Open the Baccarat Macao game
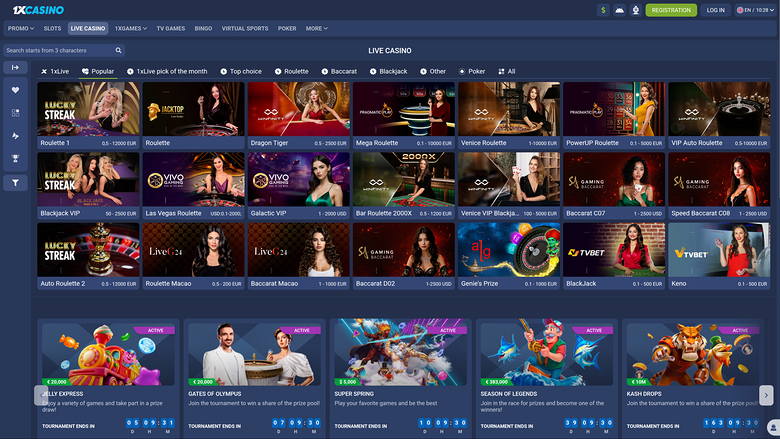 tap(298, 256)
